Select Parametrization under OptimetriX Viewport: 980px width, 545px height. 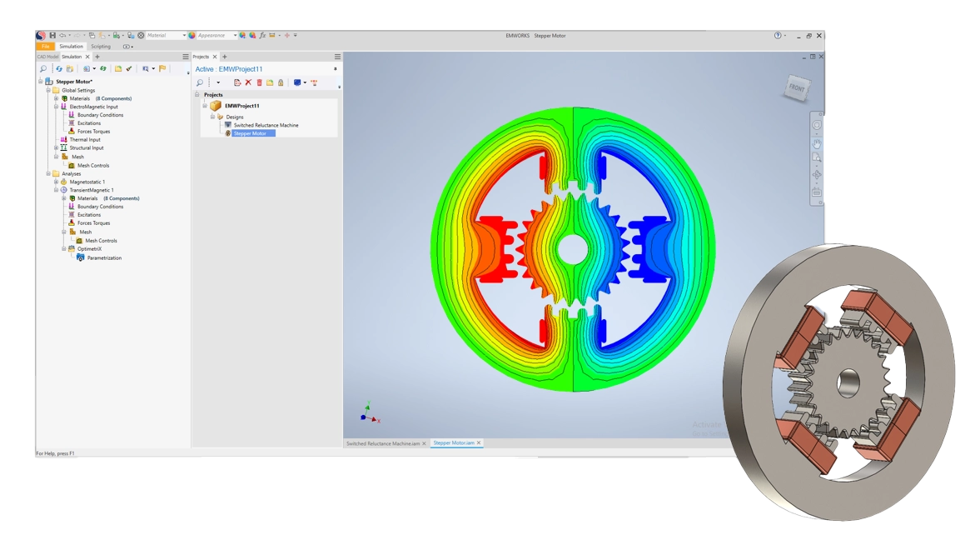click(x=104, y=257)
